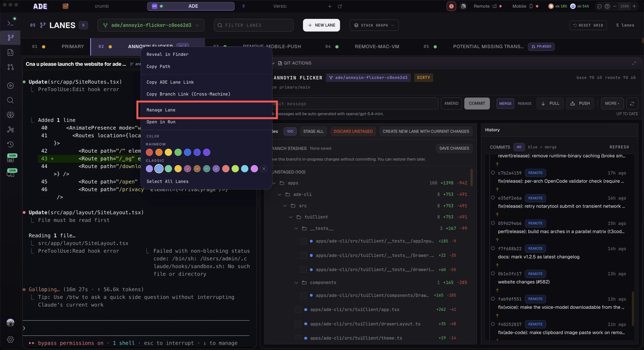This screenshot has width=644, height=350.
Task: Click the SAVE CHANGES button
Action: click(454, 148)
